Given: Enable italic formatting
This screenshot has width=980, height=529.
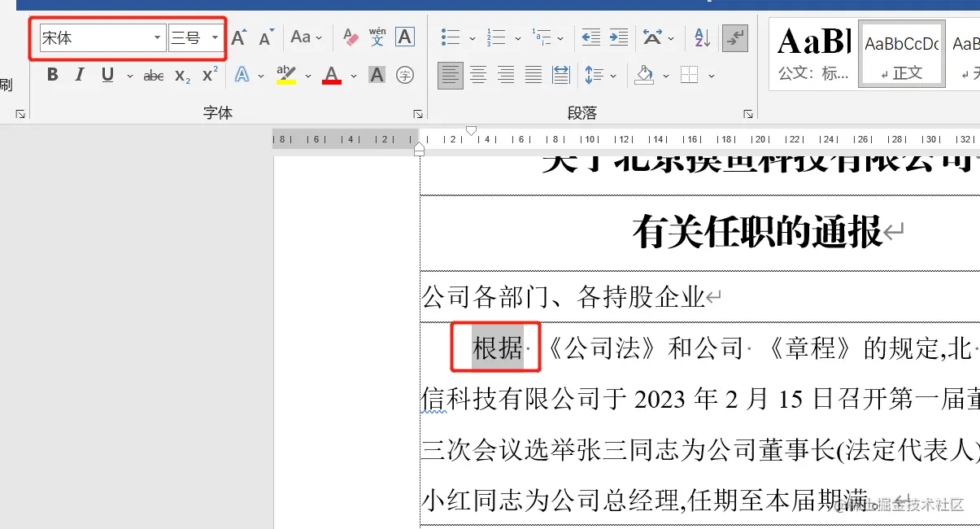Looking at the screenshot, I should point(79,75).
